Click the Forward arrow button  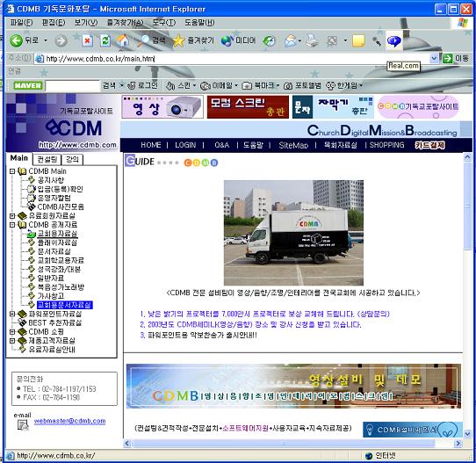click(x=61, y=40)
